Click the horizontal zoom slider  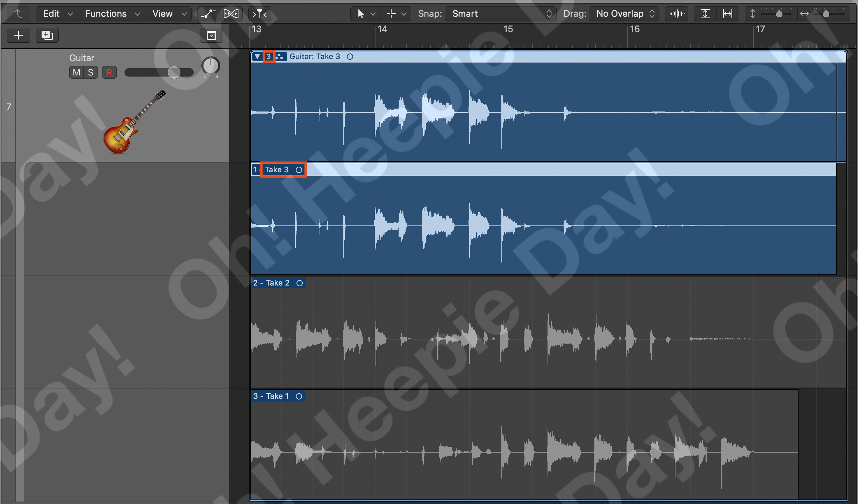(829, 14)
